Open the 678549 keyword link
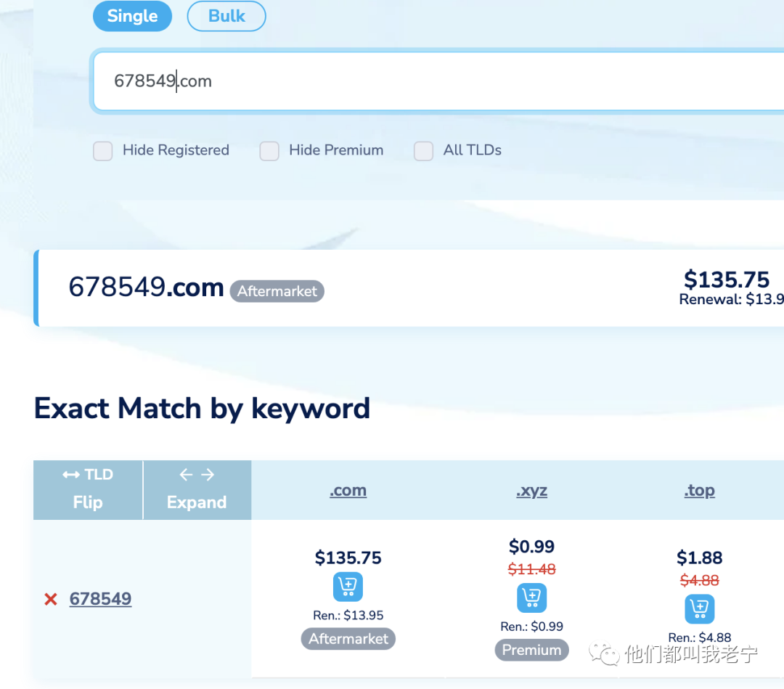Screen dimensions: 784x689 coord(100,599)
